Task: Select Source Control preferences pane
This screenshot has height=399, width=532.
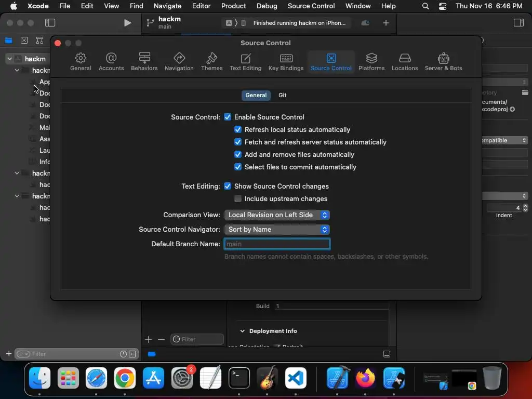Action: click(x=331, y=62)
